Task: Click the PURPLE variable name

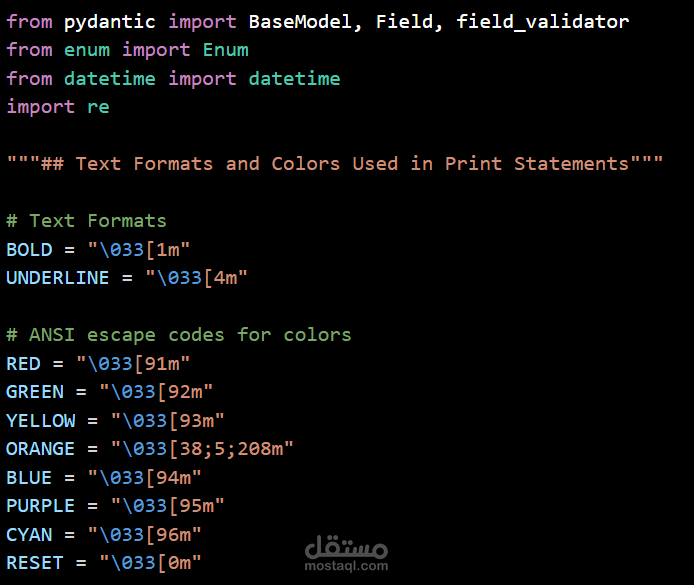Action: pyautogui.click(x=40, y=506)
